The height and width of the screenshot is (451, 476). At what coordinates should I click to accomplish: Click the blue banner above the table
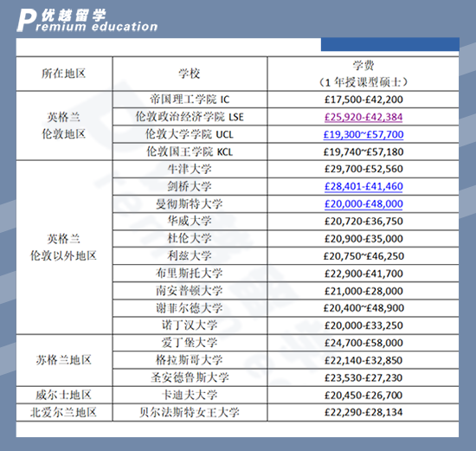(390, 44)
